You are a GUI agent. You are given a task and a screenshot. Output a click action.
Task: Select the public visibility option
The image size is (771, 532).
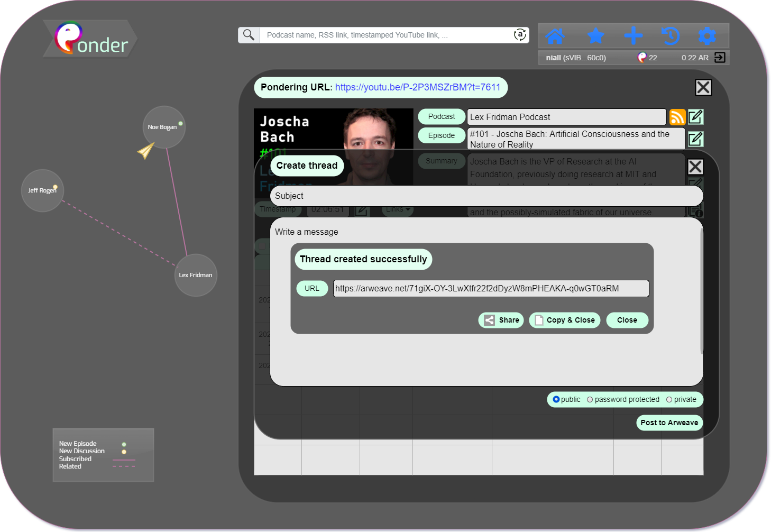(556, 400)
